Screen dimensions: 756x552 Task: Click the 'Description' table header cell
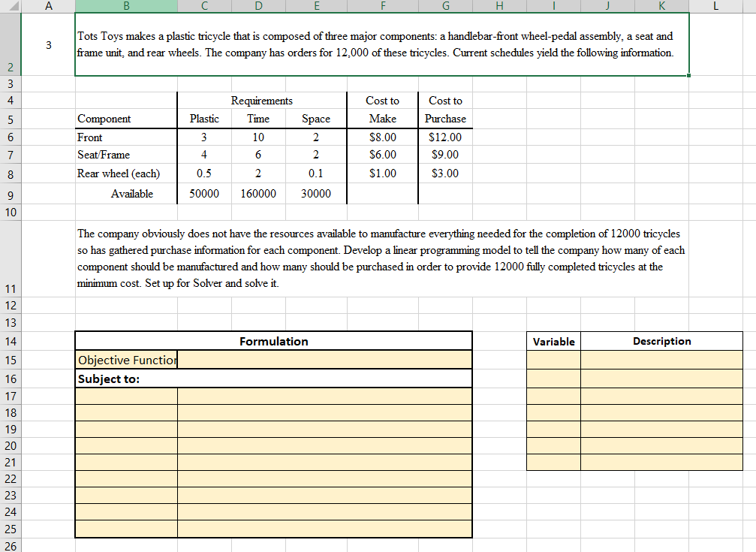coord(661,341)
